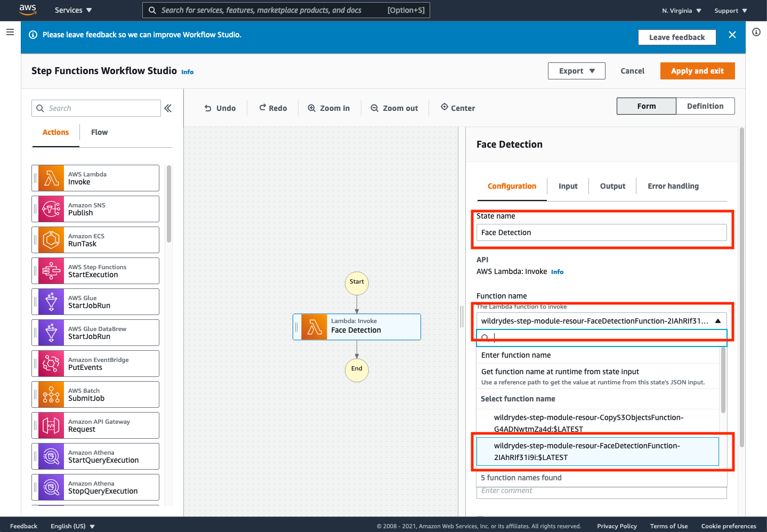Click the EventBridge PutEvents icon

click(x=51, y=364)
